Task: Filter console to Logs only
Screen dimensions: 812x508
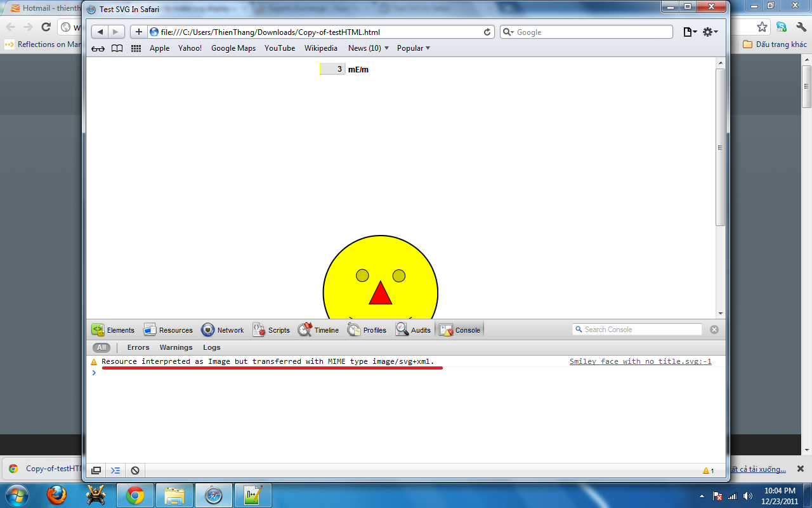Action: [x=212, y=347]
